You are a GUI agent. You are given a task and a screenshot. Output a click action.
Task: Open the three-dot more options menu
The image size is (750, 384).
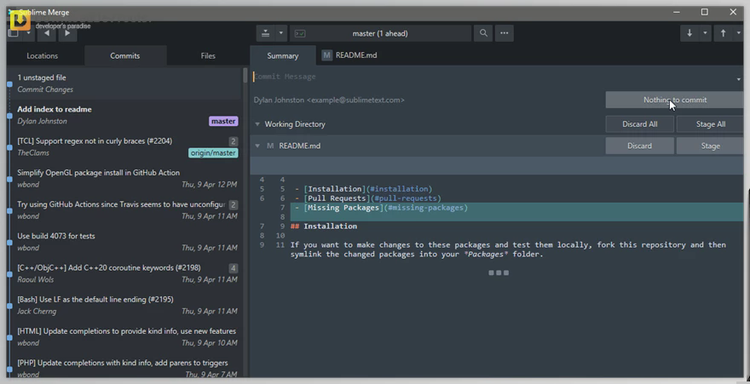tap(504, 33)
